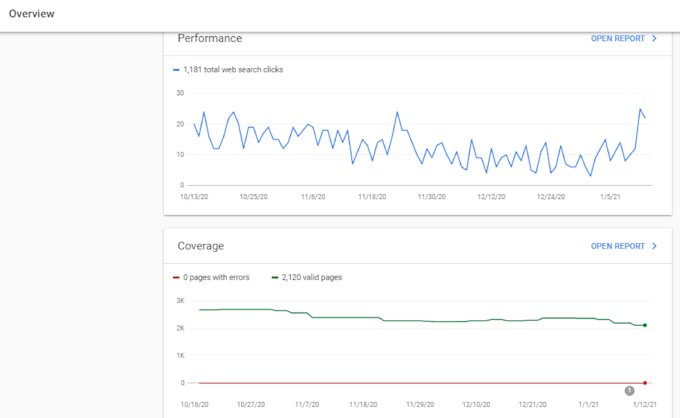
Task: Click the highest peak at the end of the clicks line
Action: click(x=640, y=109)
